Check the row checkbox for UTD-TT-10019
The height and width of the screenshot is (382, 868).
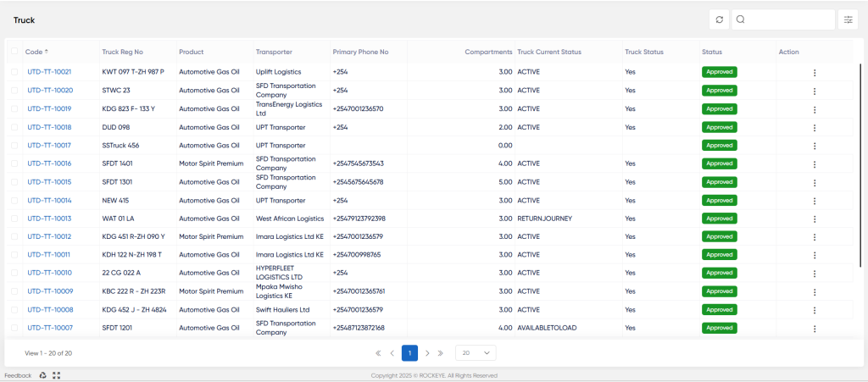14,108
